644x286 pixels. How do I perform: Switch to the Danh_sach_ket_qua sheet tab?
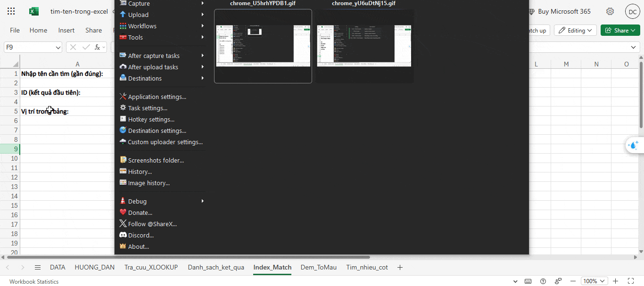216,267
